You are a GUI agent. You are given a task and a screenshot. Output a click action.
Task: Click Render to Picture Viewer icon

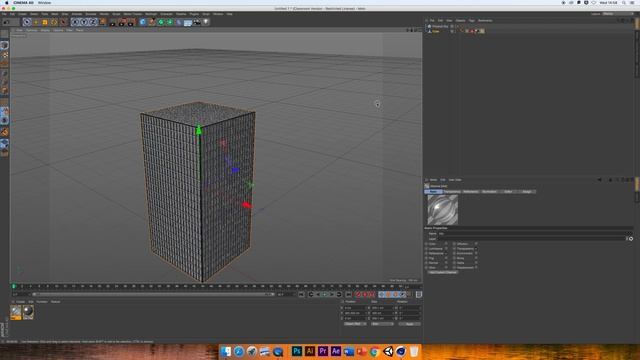(x=122, y=22)
